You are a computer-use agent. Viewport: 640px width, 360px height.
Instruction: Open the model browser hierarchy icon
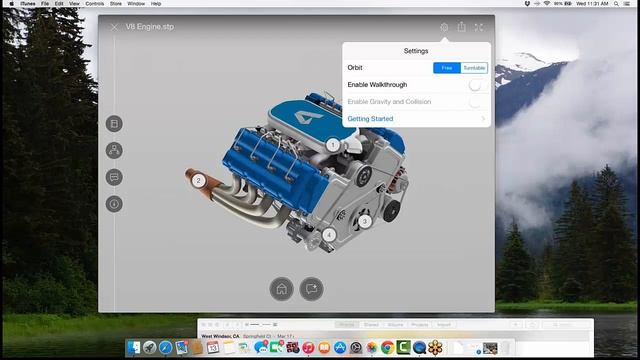114,150
